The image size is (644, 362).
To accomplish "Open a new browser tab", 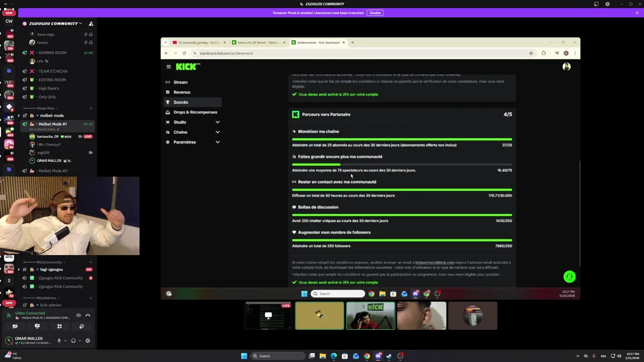I will pos(352,42).
